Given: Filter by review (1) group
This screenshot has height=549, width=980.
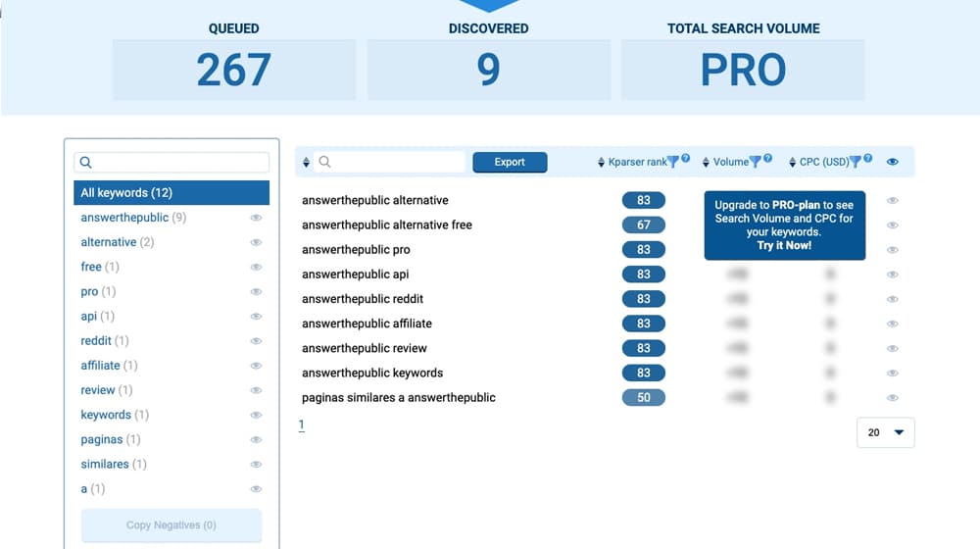Looking at the screenshot, I should pos(106,390).
